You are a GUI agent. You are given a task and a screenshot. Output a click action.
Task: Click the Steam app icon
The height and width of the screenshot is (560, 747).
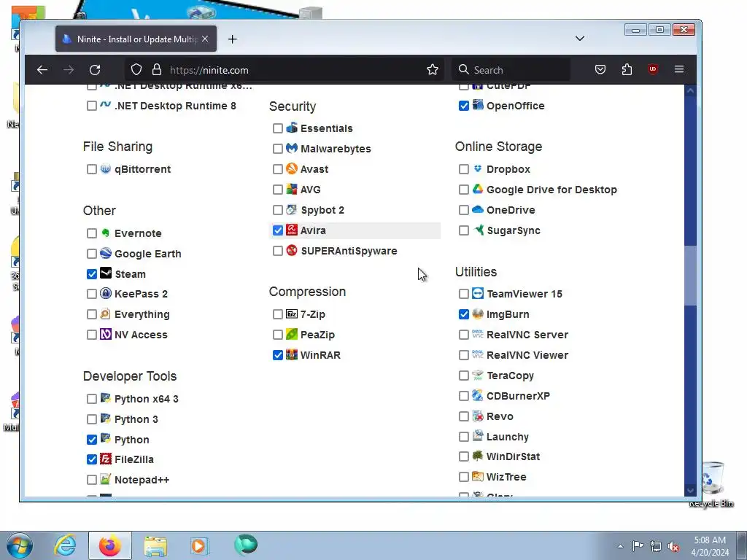(x=106, y=273)
